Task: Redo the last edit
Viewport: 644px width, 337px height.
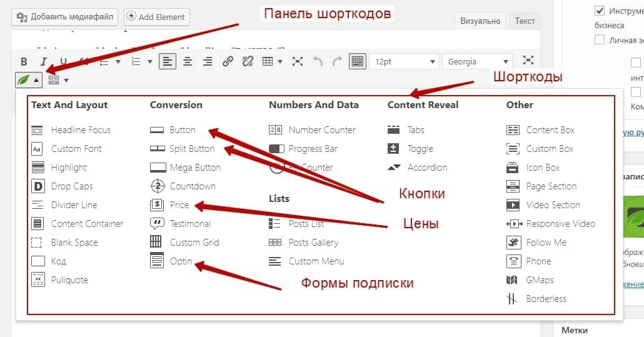Action: [337, 61]
